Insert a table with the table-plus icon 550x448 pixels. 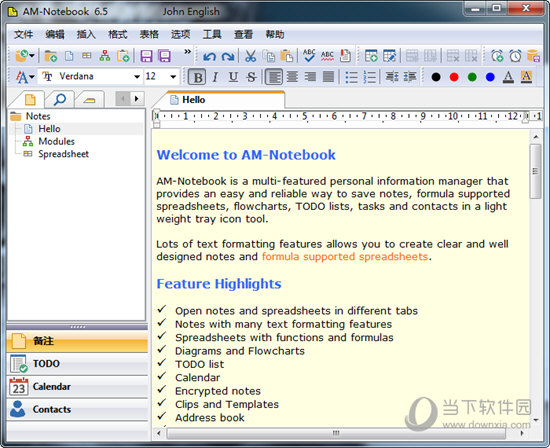(371, 56)
